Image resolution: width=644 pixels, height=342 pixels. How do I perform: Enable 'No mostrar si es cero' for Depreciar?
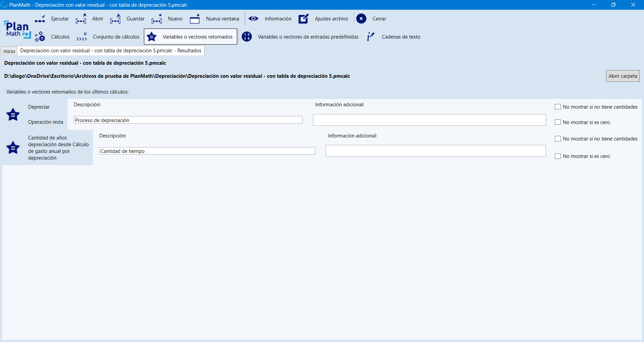coord(558,122)
